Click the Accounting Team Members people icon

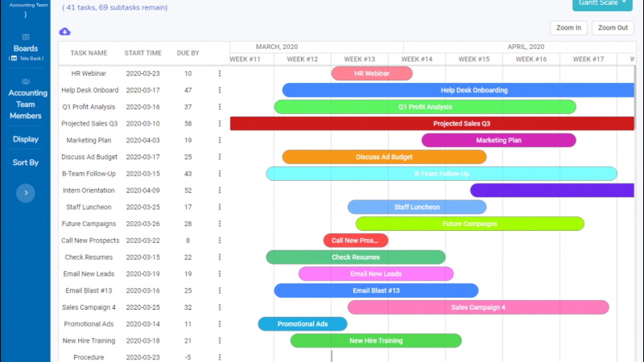point(26,82)
